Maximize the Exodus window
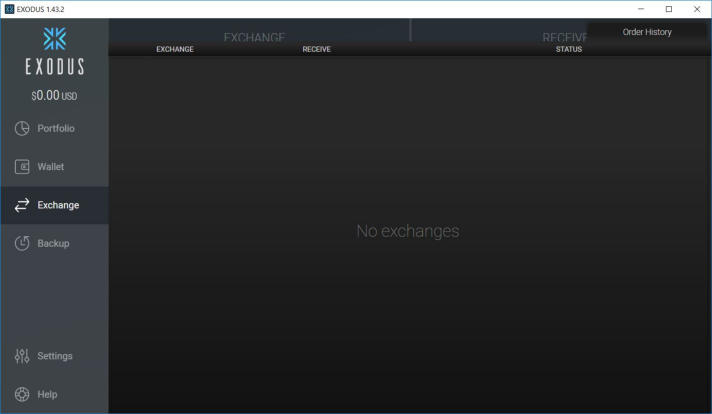 coord(669,9)
